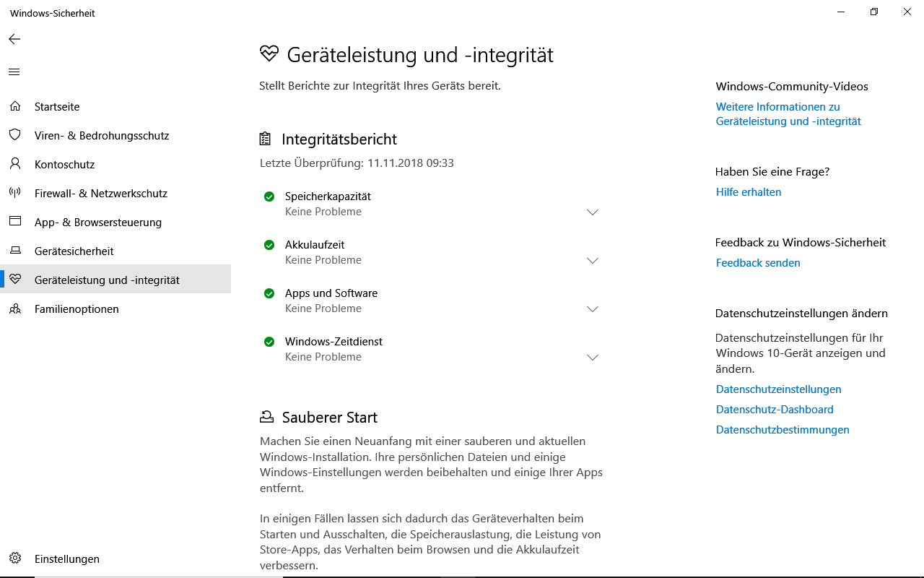Click the family icon for Familienoptionen

(14, 309)
